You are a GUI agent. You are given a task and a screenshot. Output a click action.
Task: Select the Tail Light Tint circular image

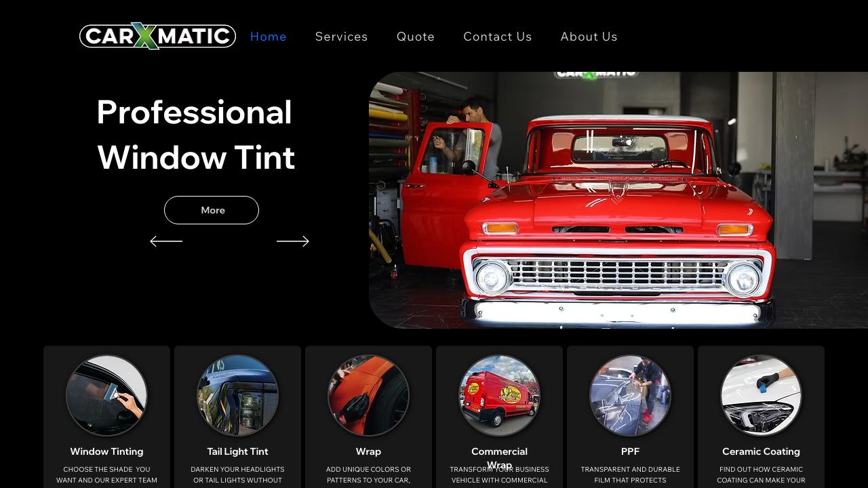[x=237, y=396]
